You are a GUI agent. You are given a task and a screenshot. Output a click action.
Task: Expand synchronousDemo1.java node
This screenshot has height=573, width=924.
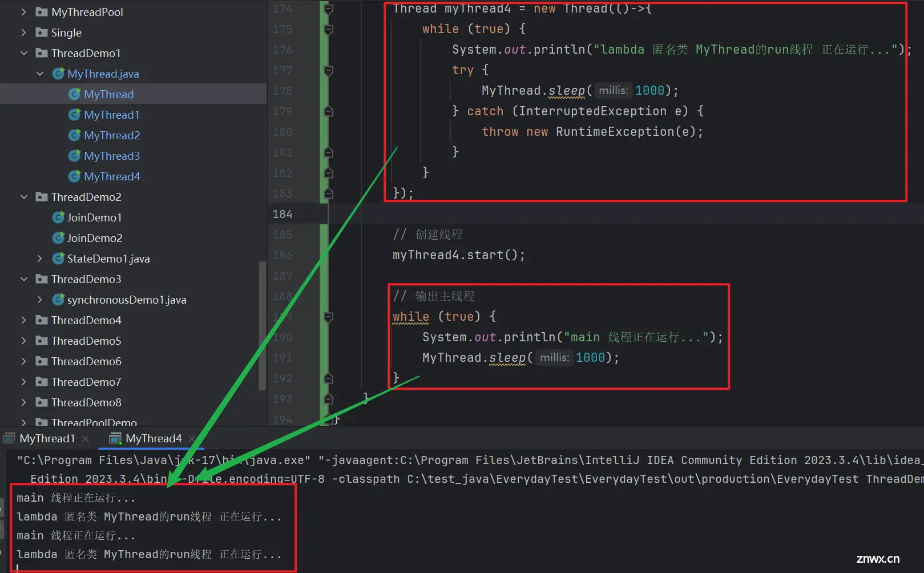click(40, 300)
